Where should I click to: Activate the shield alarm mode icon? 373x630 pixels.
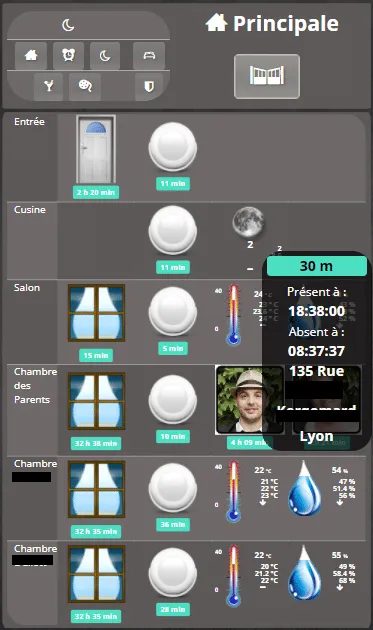pos(149,86)
